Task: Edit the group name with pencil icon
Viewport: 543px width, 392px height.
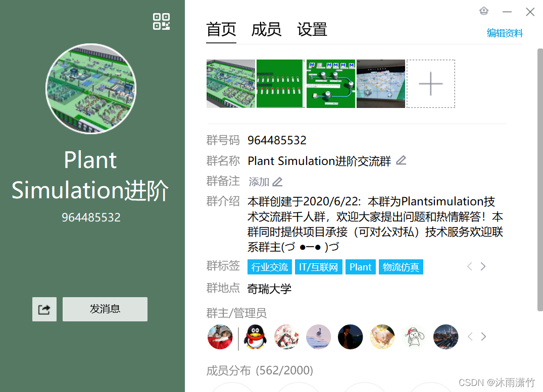Action: (x=401, y=160)
